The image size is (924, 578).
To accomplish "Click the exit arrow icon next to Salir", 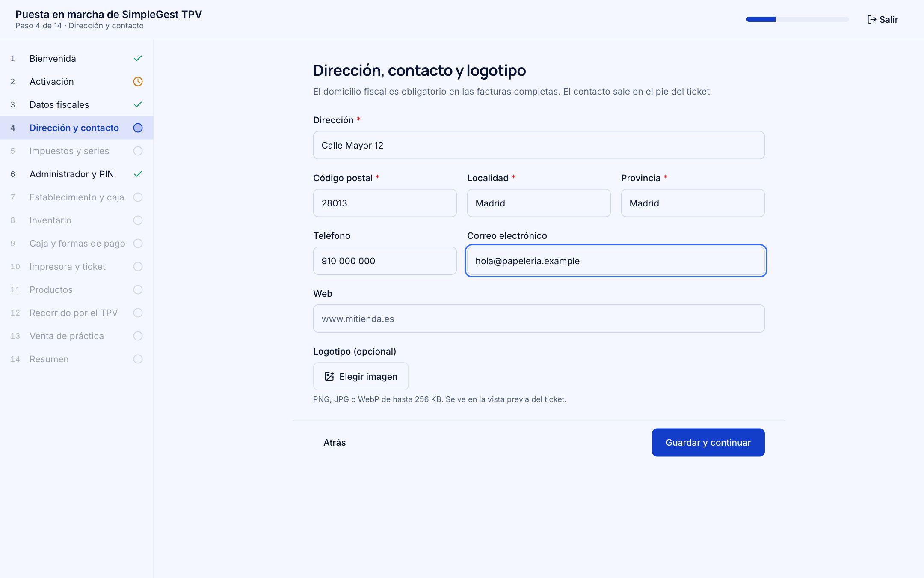I will click(871, 19).
